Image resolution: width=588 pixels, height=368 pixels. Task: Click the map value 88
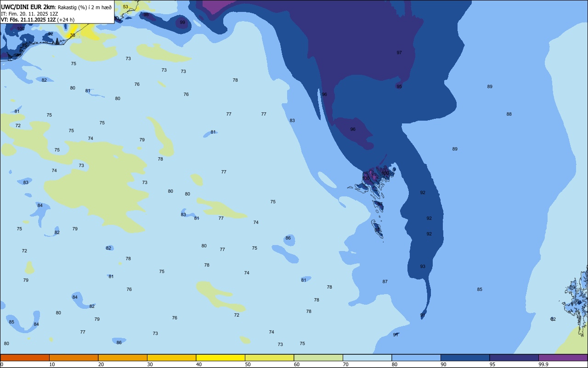[x=509, y=114]
